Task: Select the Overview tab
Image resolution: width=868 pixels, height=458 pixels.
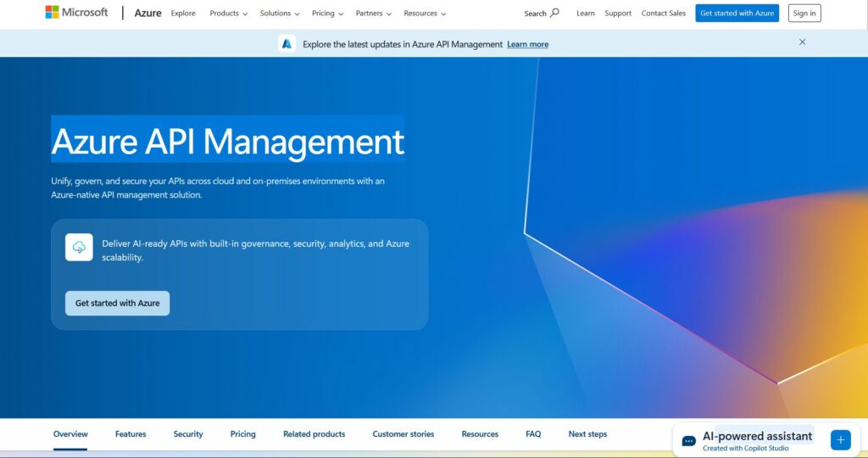Action: pyautogui.click(x=70, y=434)
